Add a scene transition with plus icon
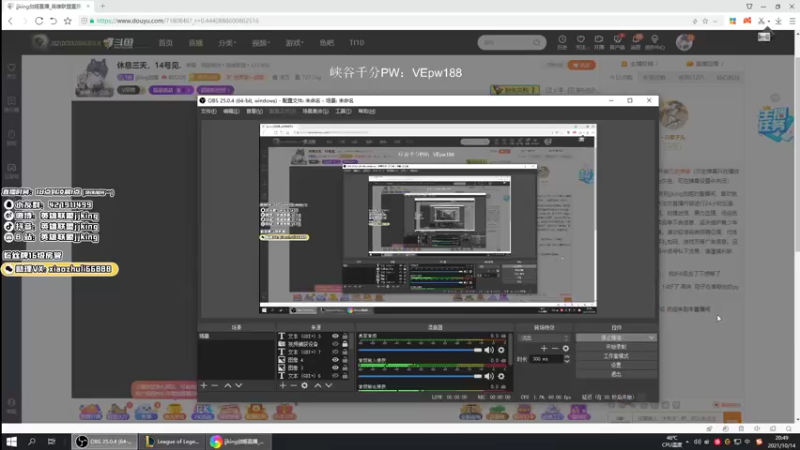This screenshot has height=450, width=800. [x=544, y=348]
